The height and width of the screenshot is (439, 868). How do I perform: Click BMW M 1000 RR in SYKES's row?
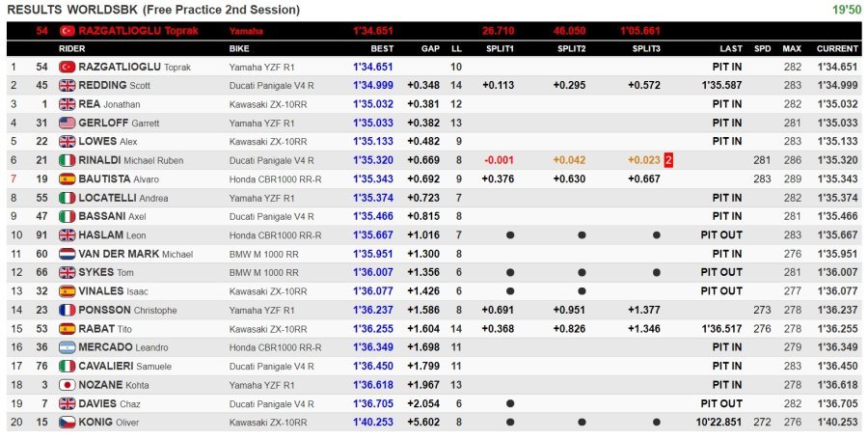point(264,272)
